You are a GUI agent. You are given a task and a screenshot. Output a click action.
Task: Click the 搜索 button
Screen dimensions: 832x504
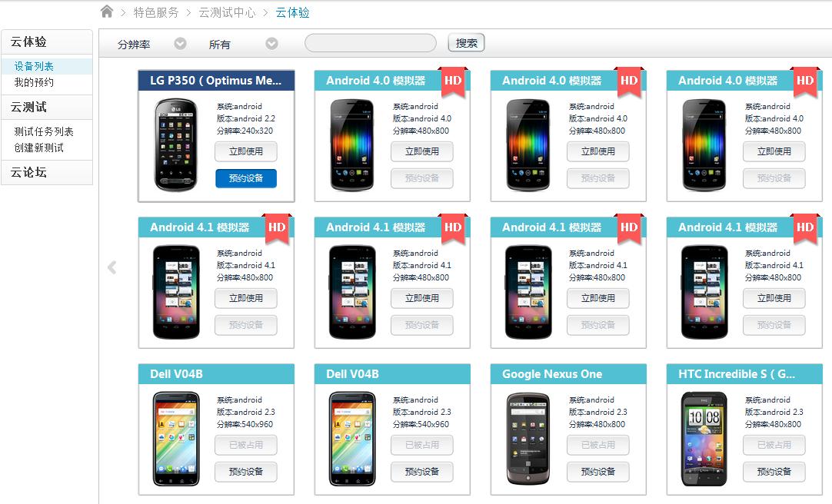[x=467, y=43]
